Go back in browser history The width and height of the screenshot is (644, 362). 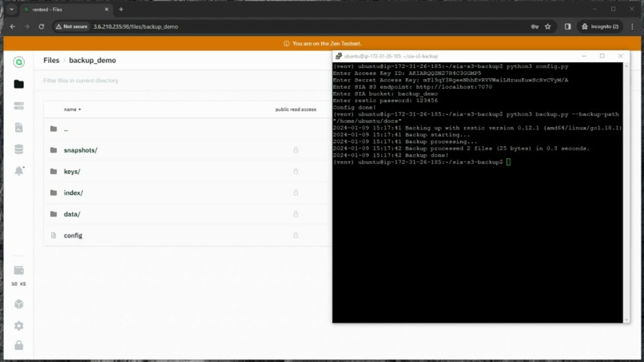pos(13,26)
